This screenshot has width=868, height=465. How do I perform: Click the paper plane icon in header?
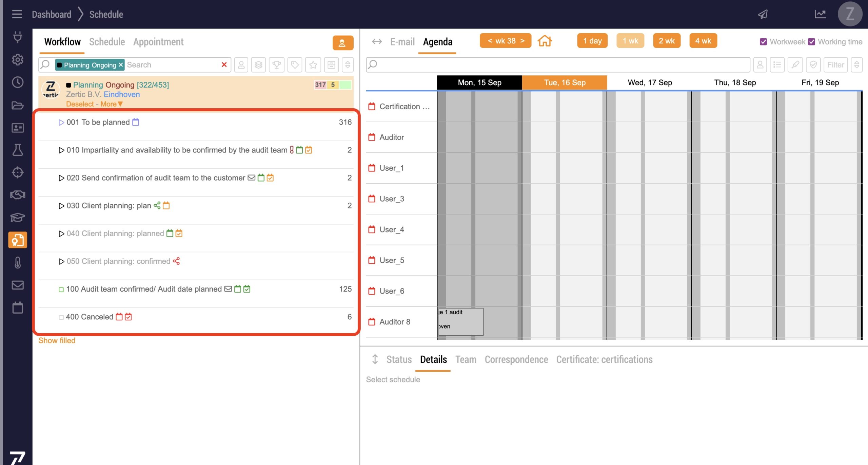[x=763, y=14]
